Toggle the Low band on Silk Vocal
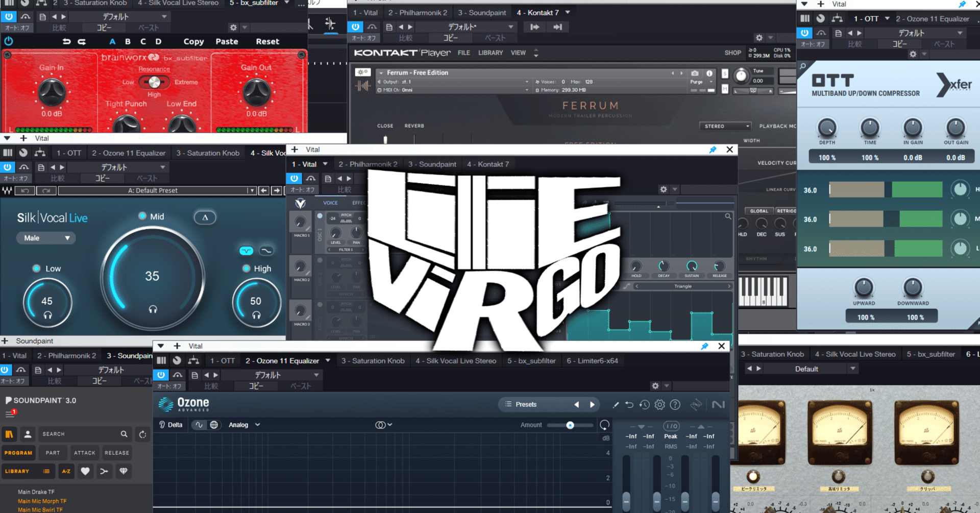This screenshot has height=513, width=980. tap(36, 268)
